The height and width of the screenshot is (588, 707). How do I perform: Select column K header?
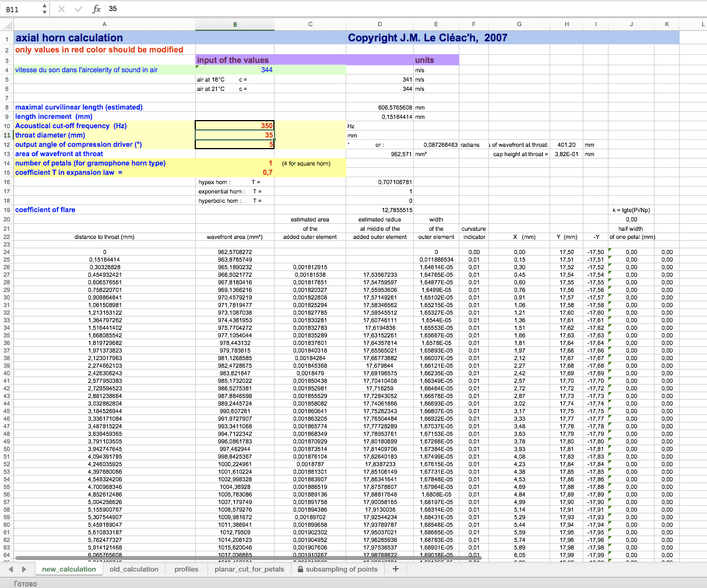(667, 24)
